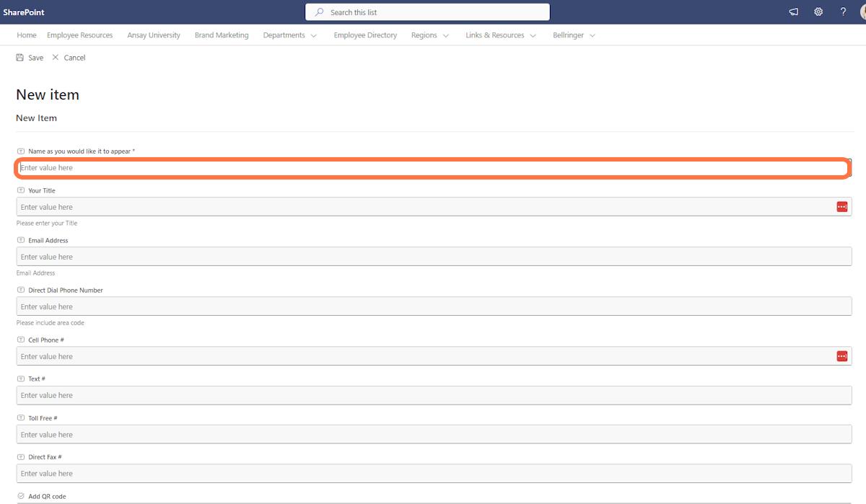Click the red dots icon in Your Title field

(x=841, y=207)
